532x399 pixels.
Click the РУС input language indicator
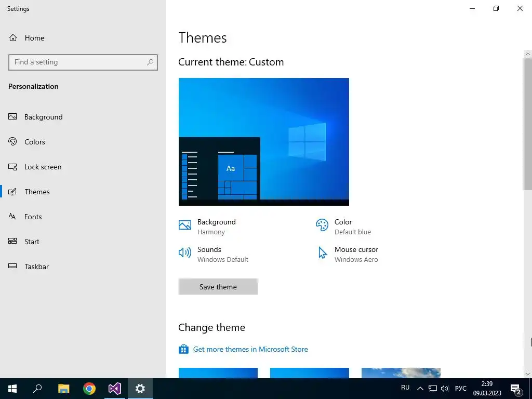[x=461, y=389]
